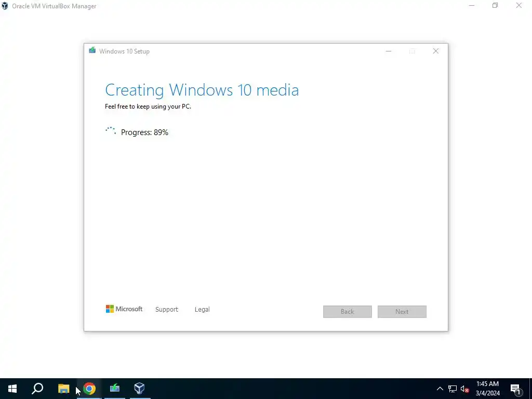532x399 pixels.
Task: Launch Google Chrome from taskbar
Action: tap(89, 389)
